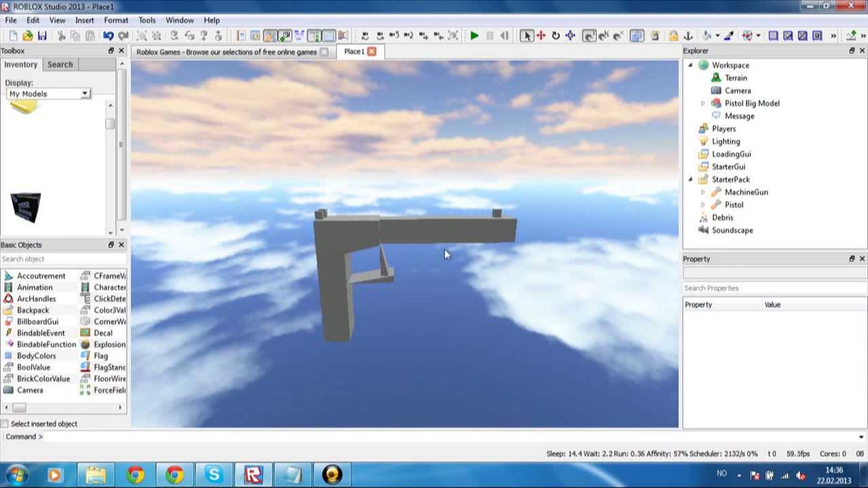Open the Window menu

[180, 20]
